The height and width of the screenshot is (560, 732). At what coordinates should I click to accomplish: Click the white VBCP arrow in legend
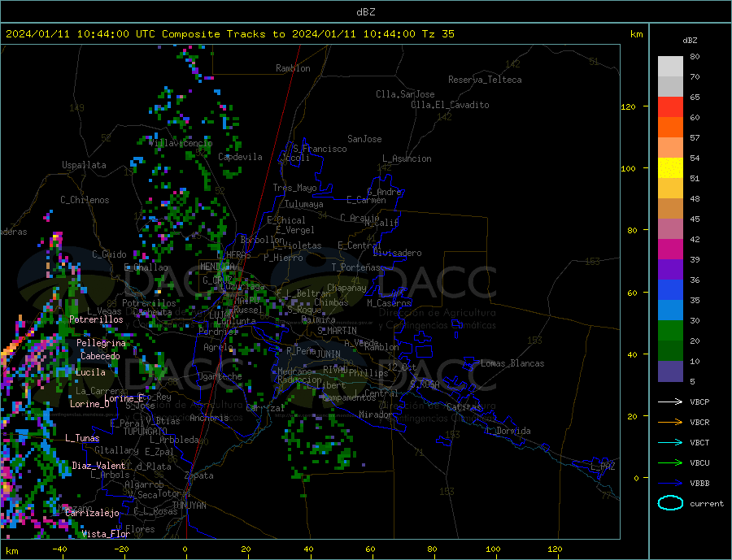click(670, 402)
